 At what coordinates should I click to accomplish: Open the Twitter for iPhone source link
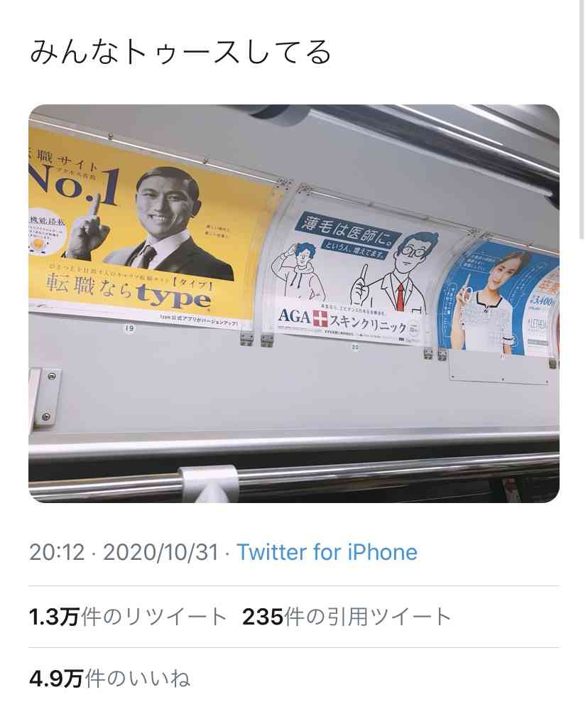pyautogui.click(x=327, y=551)
